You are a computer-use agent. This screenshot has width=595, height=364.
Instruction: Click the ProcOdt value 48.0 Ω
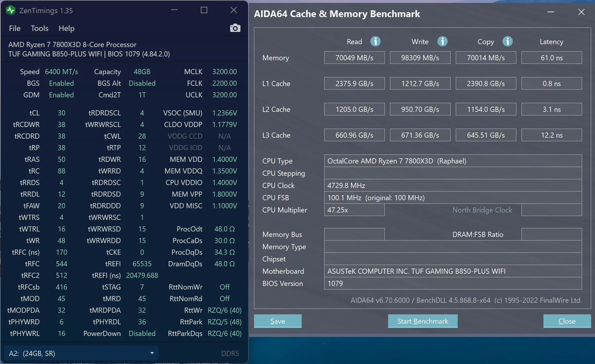click(225, 229)
